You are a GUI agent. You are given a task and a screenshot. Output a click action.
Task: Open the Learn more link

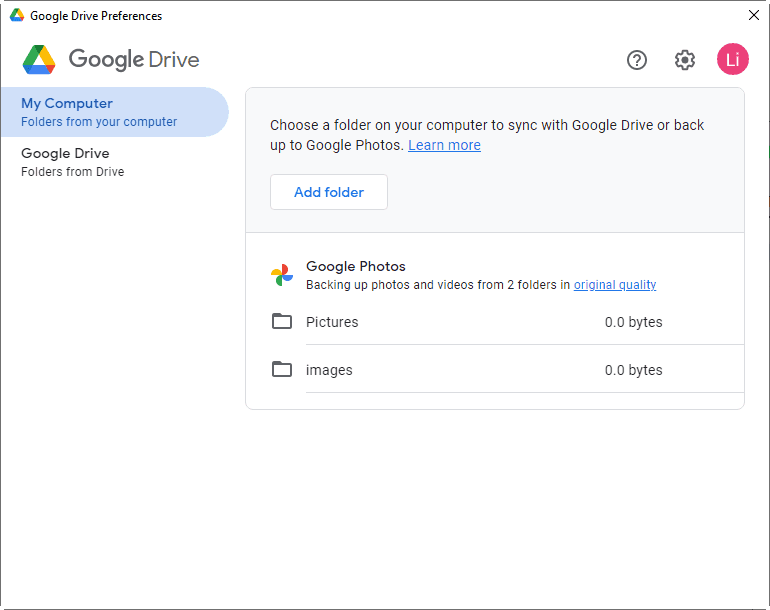[444, 145]
